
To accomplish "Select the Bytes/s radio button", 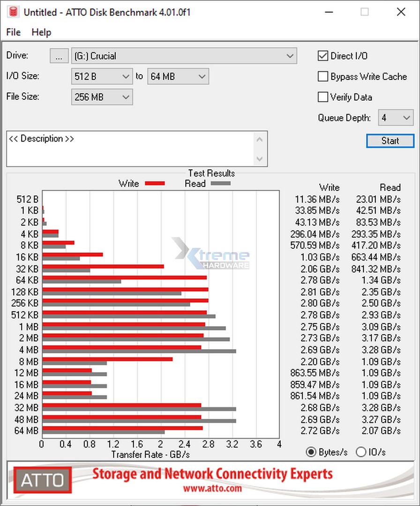I will tap(310, 452).
